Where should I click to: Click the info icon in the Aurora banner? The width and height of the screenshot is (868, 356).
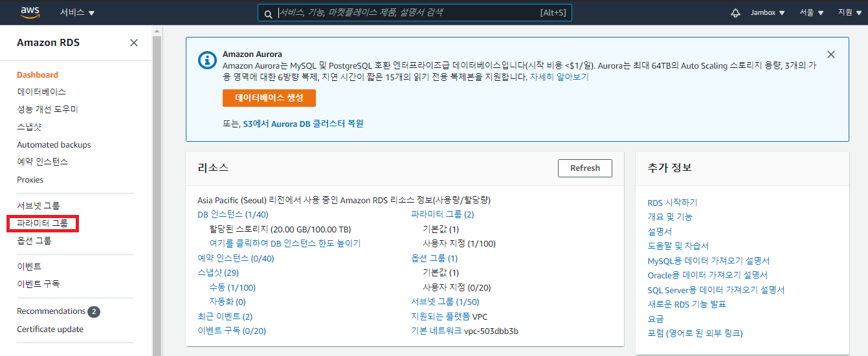point(206,60)
